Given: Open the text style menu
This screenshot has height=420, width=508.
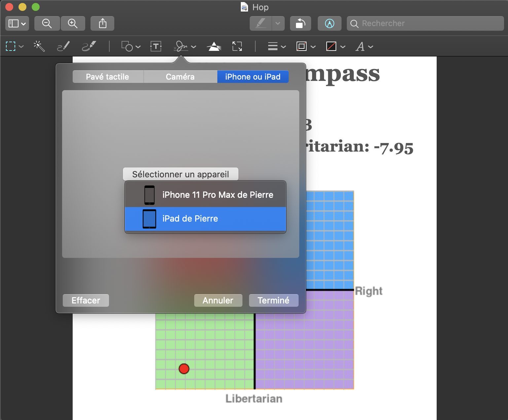Looking at the screenshot, I should coord(364,47).
